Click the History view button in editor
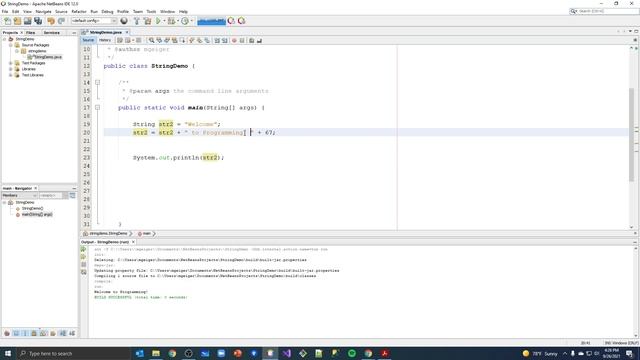Screen dimensions: 640x360 coord(104,40)
